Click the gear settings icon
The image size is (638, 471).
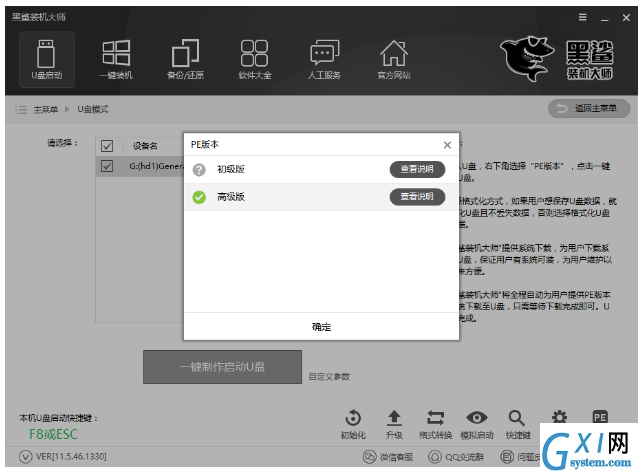(559, 417)
